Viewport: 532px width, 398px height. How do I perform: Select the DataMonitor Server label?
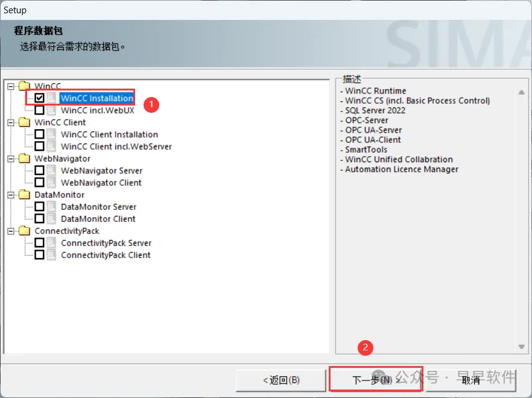(98, 207)
